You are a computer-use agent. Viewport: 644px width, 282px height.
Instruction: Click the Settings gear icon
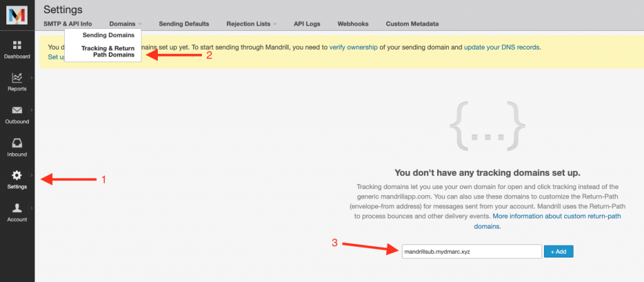pos(17,176)
